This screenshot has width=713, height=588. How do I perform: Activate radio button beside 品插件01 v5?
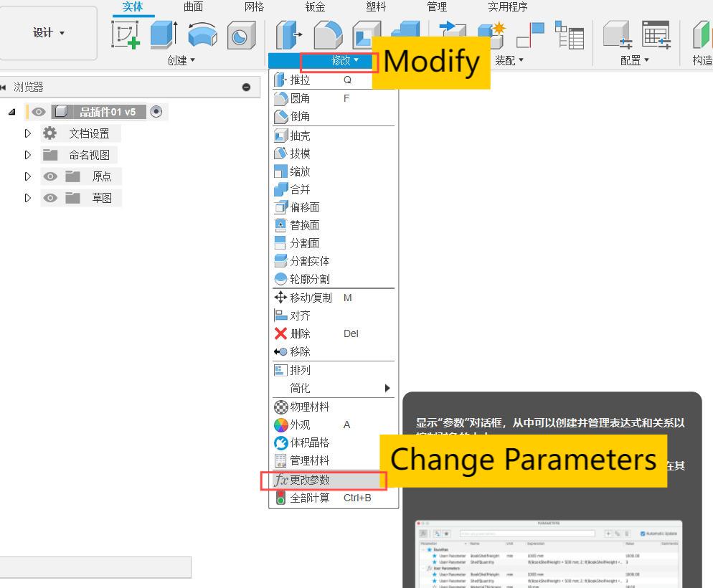(156, 111)
